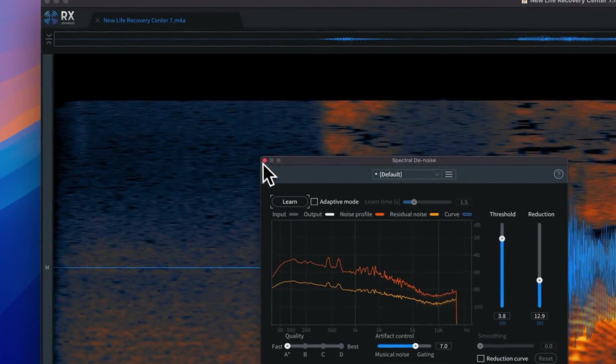Open the preset options hamburger menu

(x=448, y=174)
